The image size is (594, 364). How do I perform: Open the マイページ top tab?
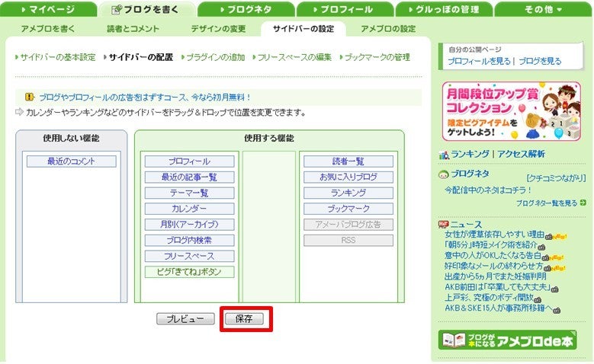click(48, 9)
